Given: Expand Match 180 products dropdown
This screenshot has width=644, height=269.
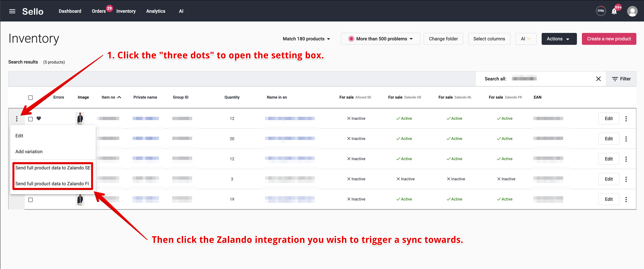Looking at the screenshot, I should click(x=306, y=39).
